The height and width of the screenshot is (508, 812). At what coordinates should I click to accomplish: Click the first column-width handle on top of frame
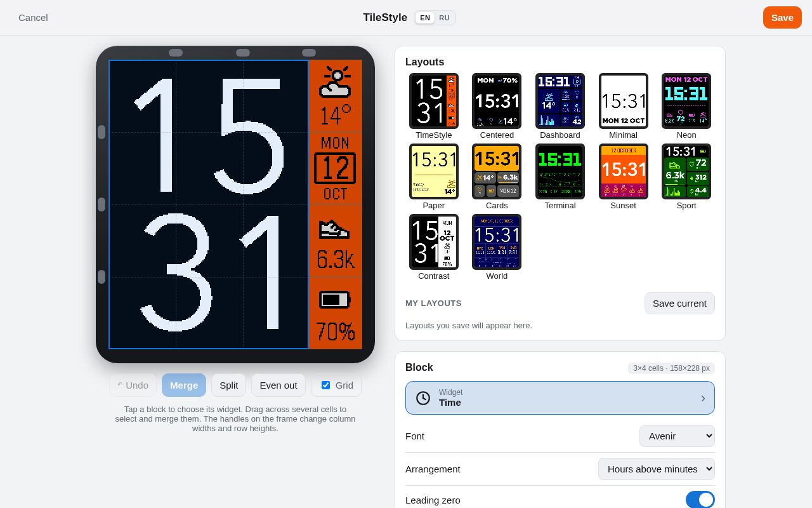pyautogui.click(x=176, y=53)
